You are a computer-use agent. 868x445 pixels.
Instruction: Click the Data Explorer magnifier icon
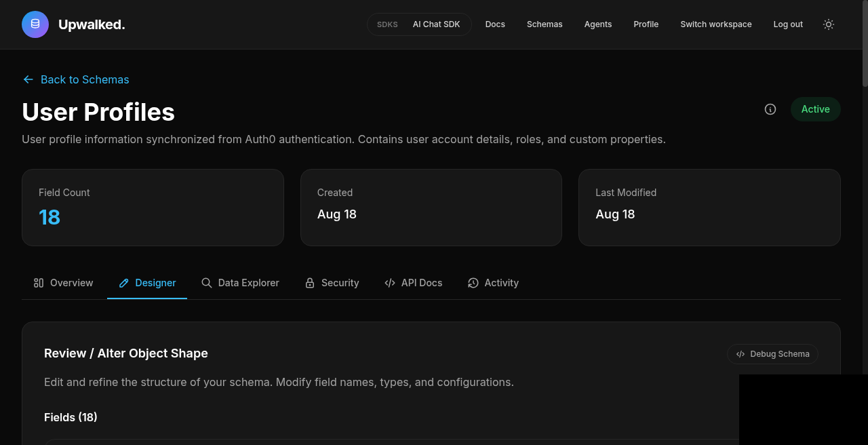(207, 283)
